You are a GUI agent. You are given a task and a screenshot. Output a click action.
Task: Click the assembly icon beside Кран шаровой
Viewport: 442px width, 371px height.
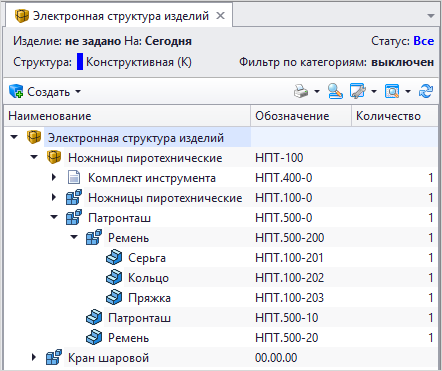pyautogui.click(x=54, y=358)
